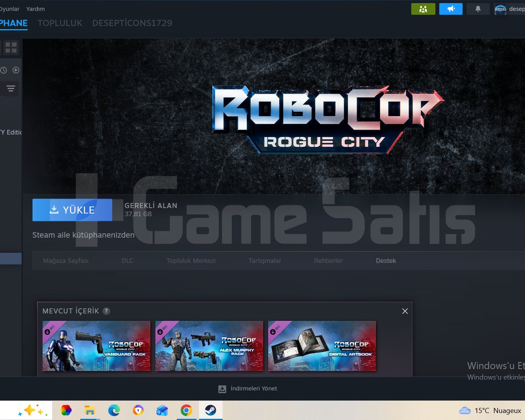Open the Steam taskbar icon
This screenshot has width=525, height=420.
point(210,410)
